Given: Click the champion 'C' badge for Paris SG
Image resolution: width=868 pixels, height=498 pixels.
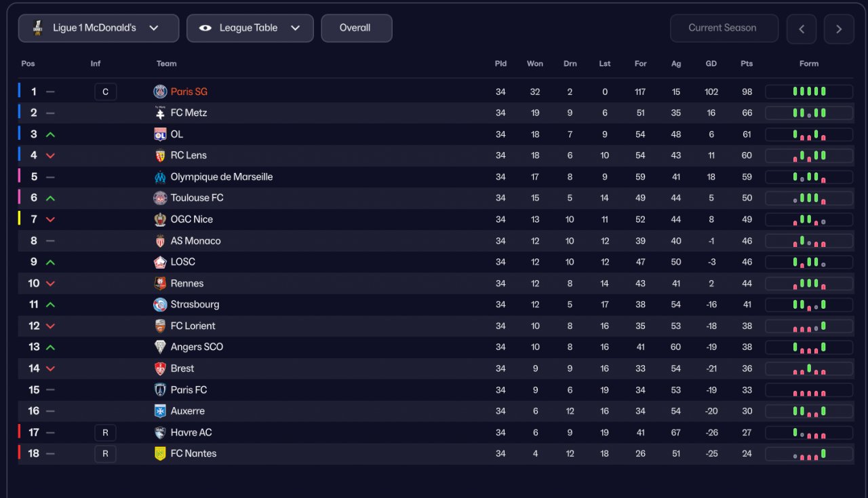Looking at the screenshot, I should [x=105, y=92].
